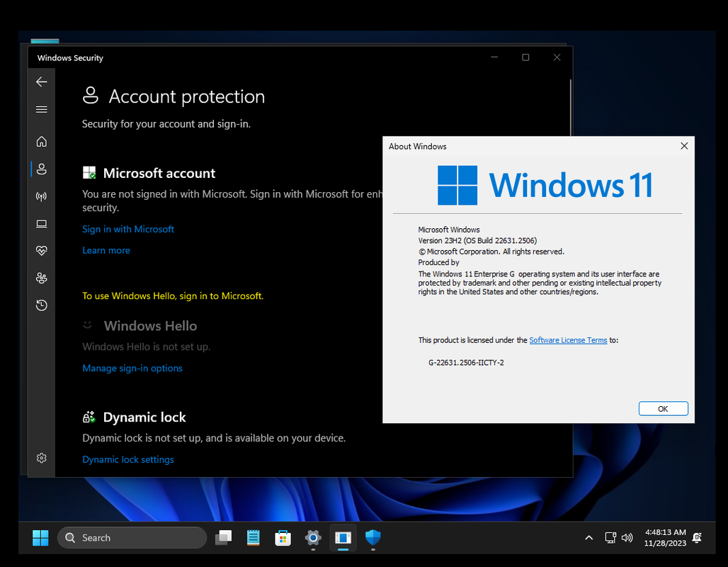Click the Dynamic lock heading
The width and height of the screenshot is (728, 567).
click(x=144, y=417)
